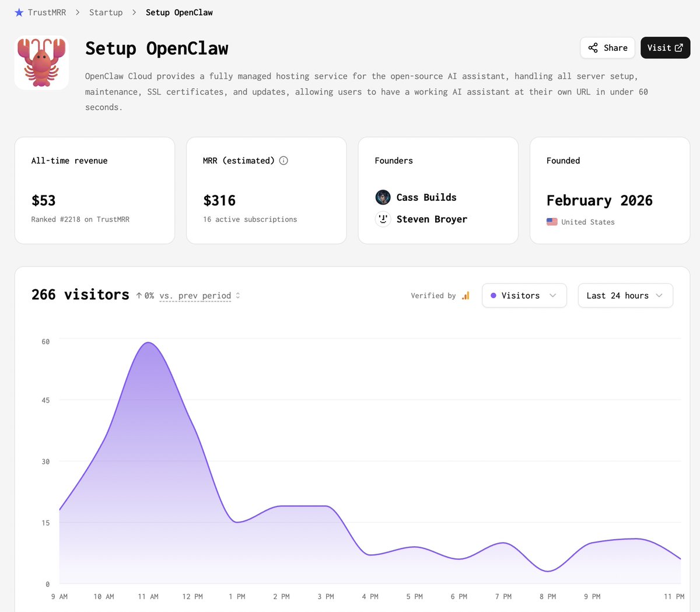700x612 pixels.
Task: Click the external-link icon on Visit
Action: [x=678, y=48]
